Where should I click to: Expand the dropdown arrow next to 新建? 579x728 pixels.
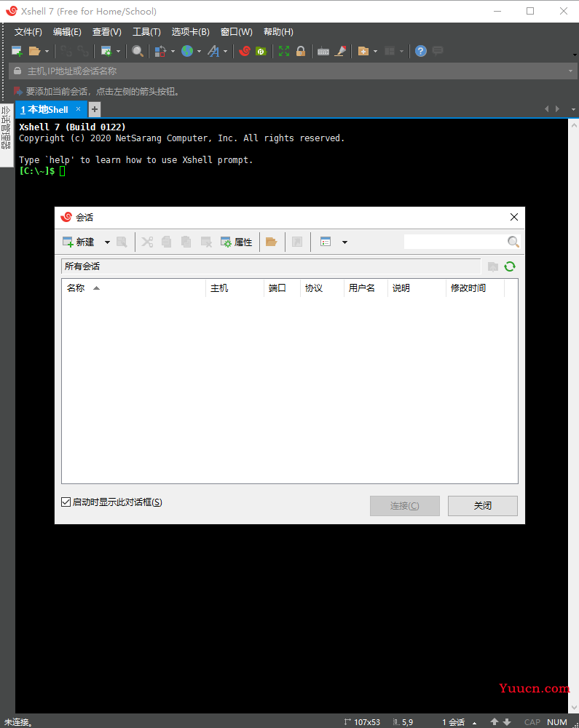(x=107, y=242)
